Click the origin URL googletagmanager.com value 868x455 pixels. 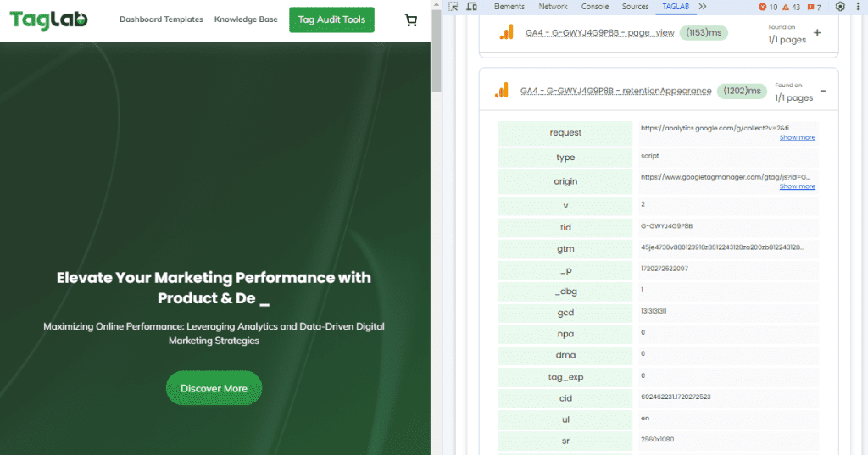tap(726, 177)
